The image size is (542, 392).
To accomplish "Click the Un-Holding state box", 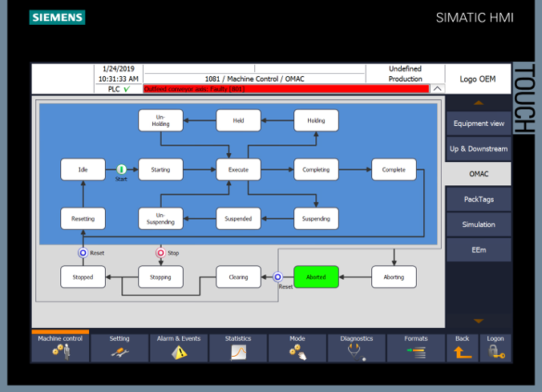I will click(160, 120).
